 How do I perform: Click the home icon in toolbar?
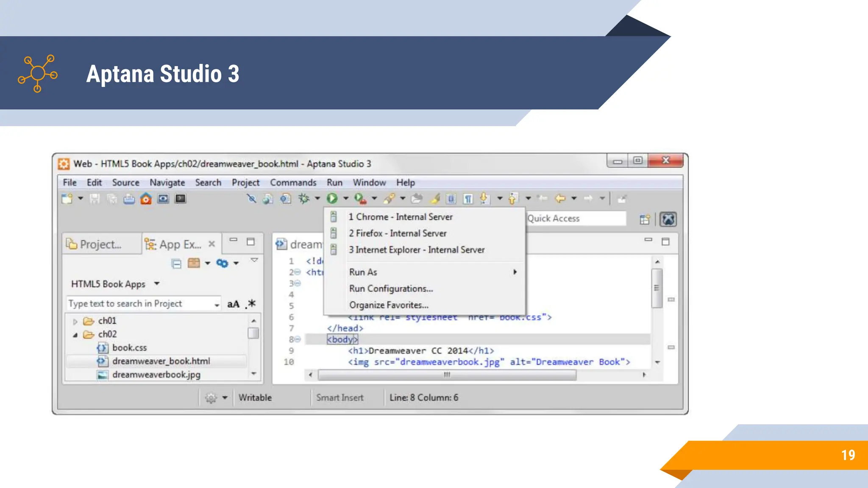point(146,199)
